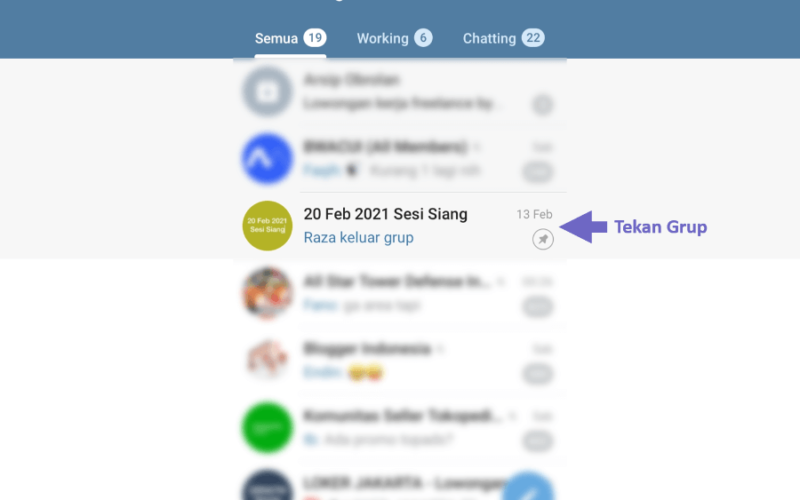Viewport: 800px width, 500px height.
Task: Click the Working badge showing 6
Action: (x=423, y=38)
